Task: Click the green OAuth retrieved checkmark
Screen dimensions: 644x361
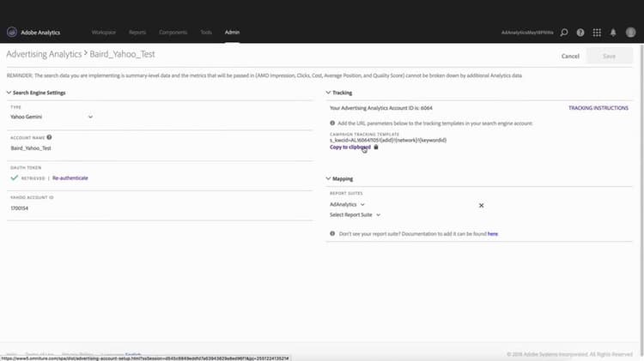Action: 15,177
